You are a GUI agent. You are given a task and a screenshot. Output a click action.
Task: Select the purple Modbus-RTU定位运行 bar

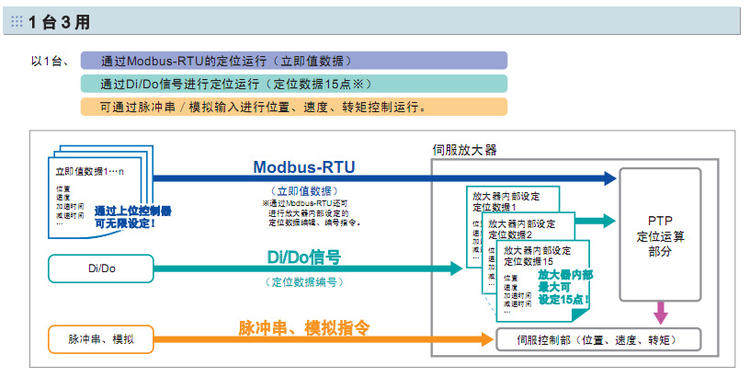pyautogui.click(x=294, y=61)
